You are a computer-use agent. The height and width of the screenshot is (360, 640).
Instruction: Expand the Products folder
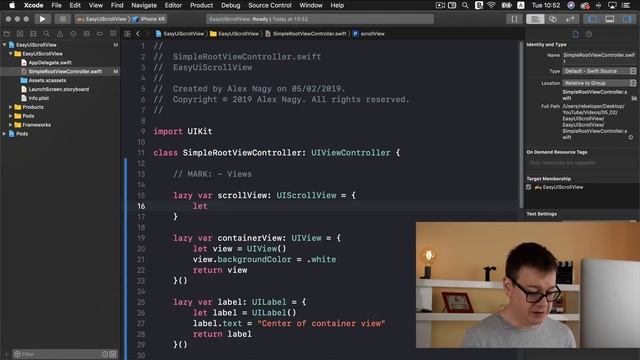click(11, 107)
